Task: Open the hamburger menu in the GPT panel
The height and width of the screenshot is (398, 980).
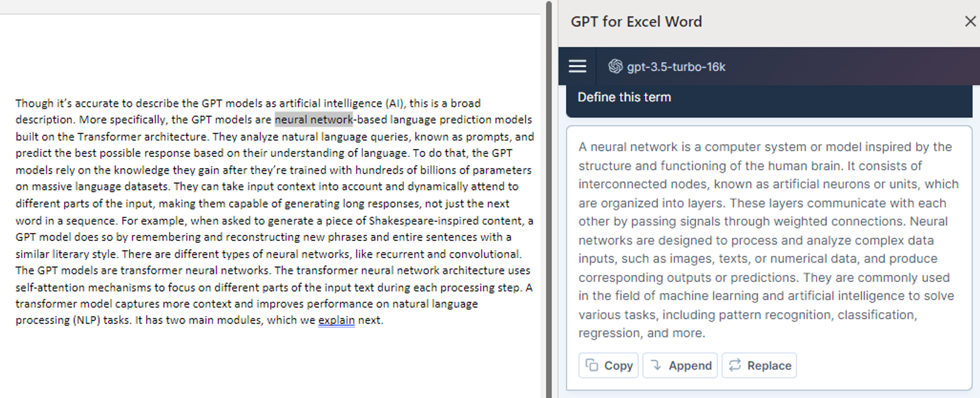Action: (577, 66)
